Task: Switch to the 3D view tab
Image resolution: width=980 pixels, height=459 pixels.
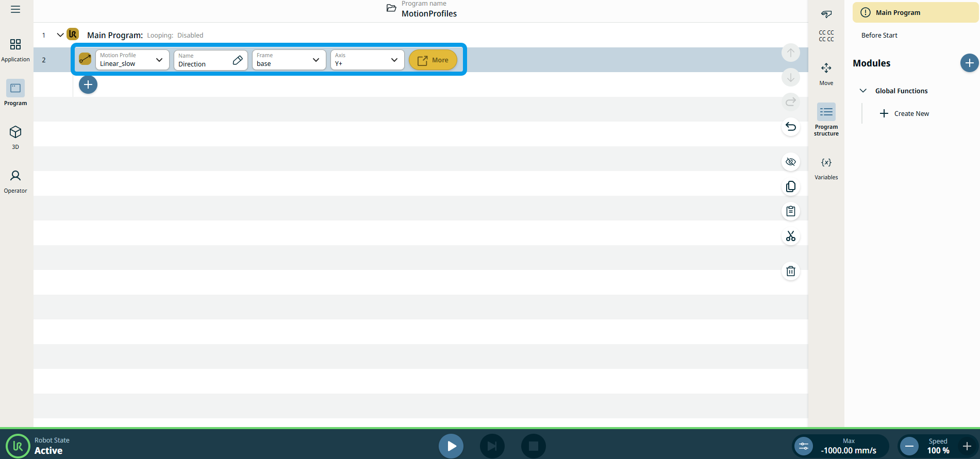Action: point(15,137)
